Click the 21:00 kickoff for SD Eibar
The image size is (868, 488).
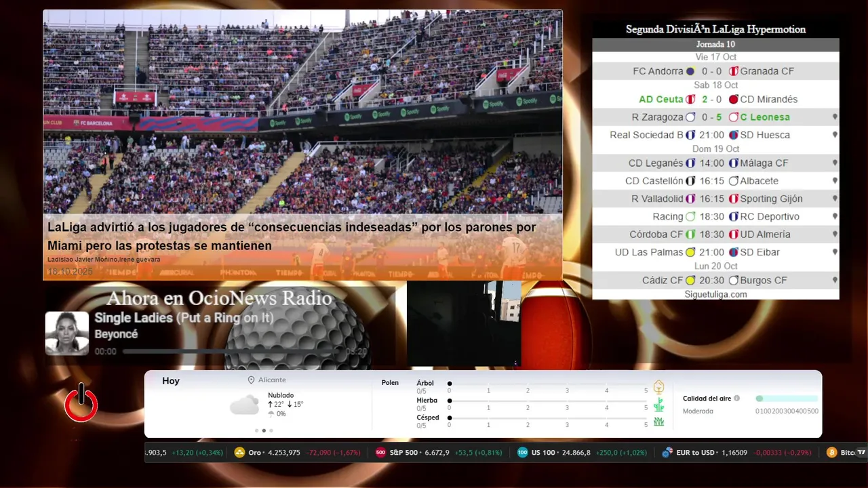pos(711,252)
